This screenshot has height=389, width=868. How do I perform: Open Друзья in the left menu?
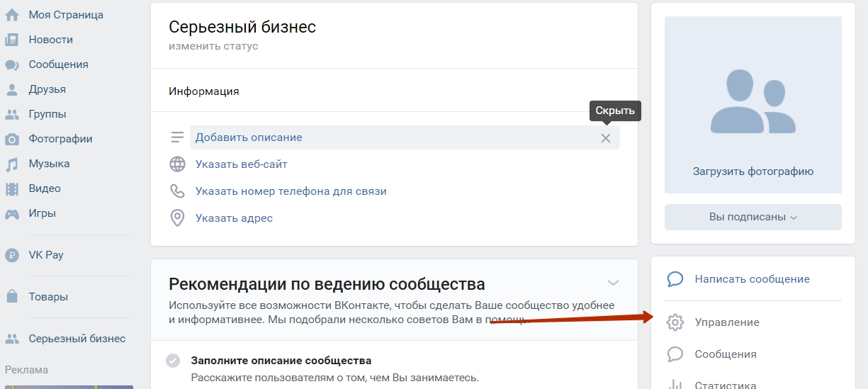[x=47, y=89]
